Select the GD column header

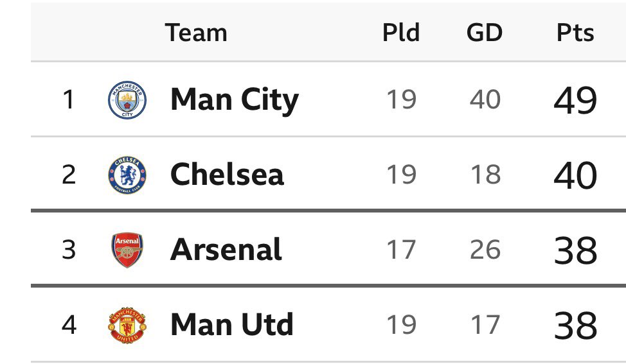(x=485, y=33)
